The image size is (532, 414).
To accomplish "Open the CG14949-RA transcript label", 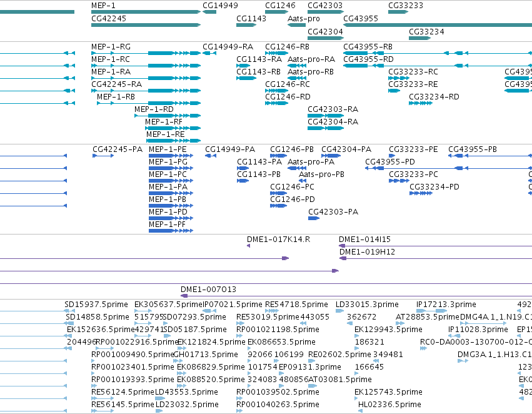I will [x=228, y=46].
